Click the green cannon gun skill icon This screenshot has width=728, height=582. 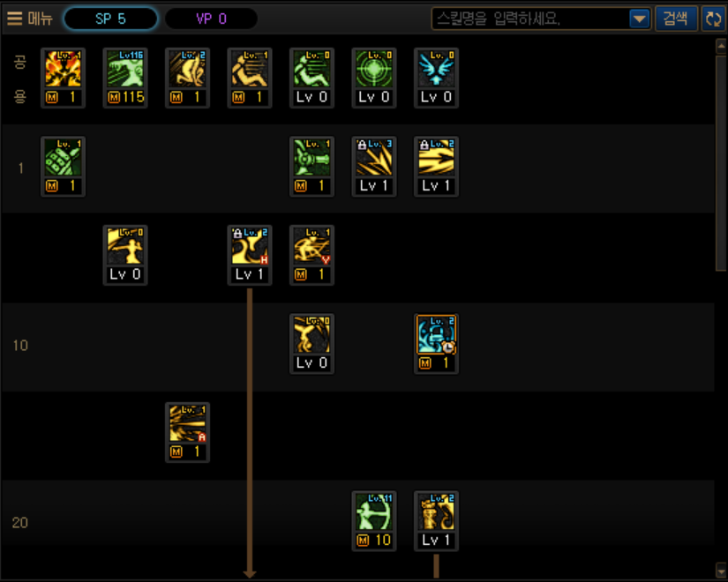point(311,158)
